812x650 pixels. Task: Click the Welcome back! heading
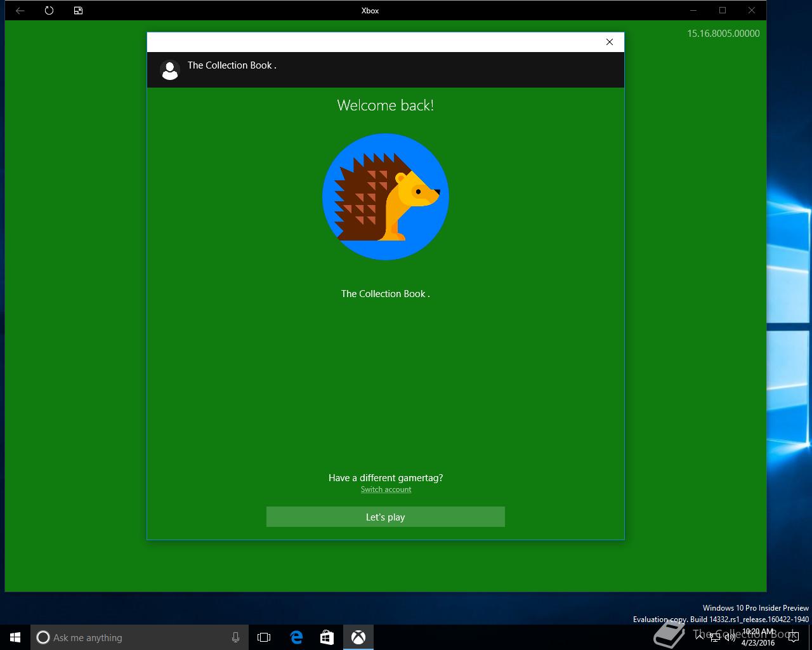tap(386, 105)
